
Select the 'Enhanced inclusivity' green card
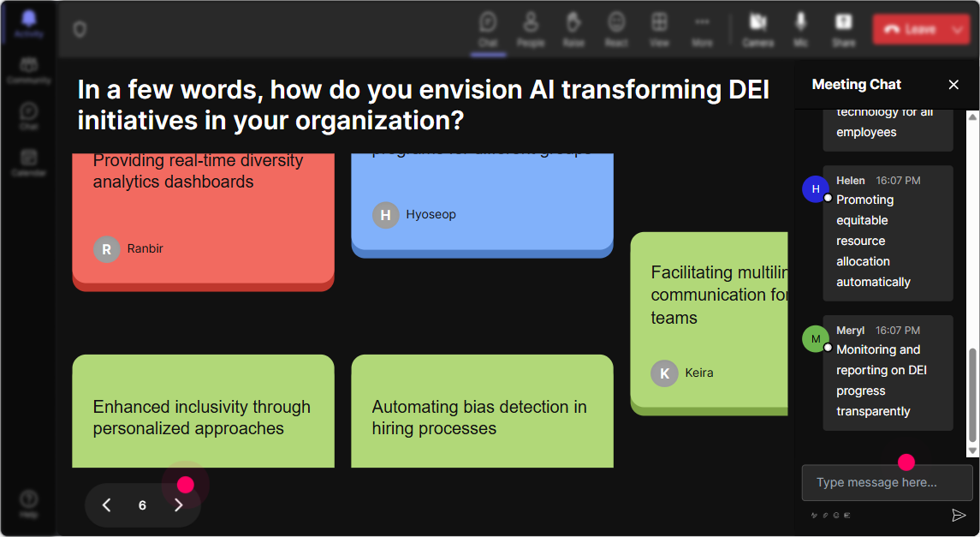pyautogui.click(x=203, y=411)
